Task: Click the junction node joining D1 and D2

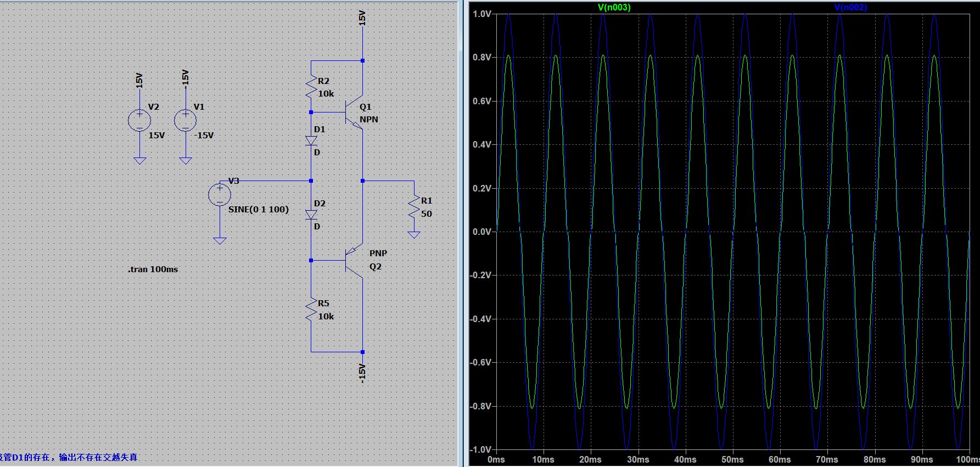Action: point(311,181)
